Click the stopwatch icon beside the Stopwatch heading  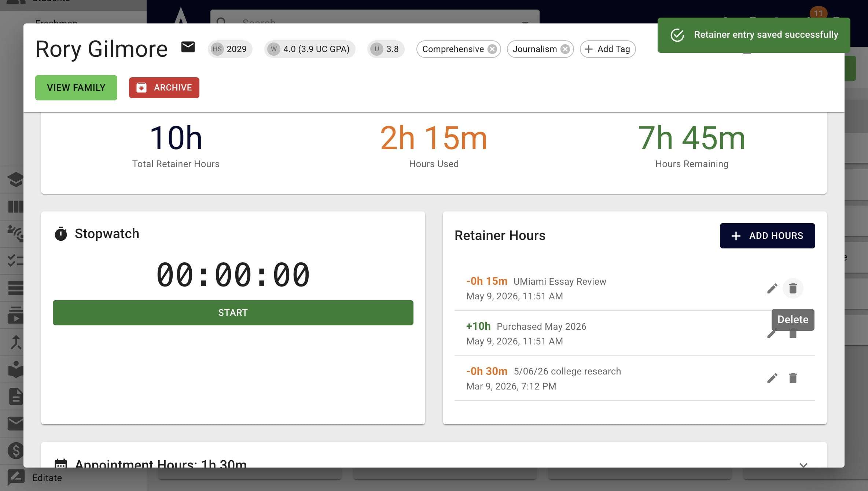[x=61, y=234]
